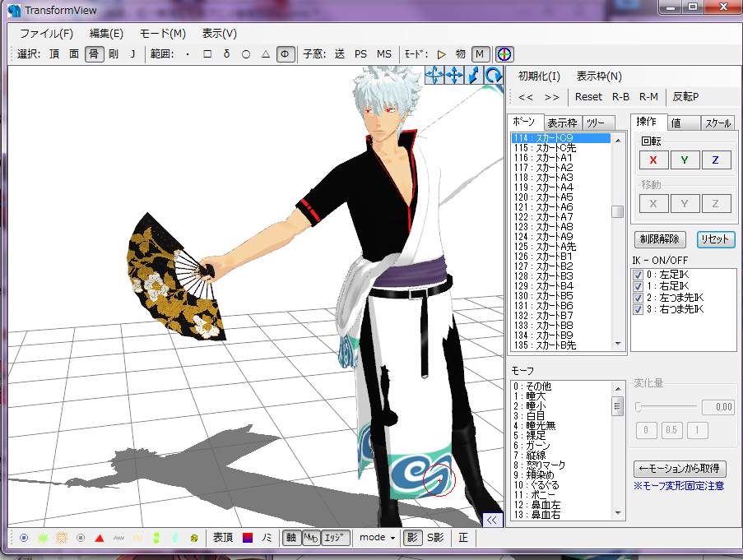The image size is (743, 560).
Task: Click the circular arrow view reset icon
Action: (x=494, y=75)
